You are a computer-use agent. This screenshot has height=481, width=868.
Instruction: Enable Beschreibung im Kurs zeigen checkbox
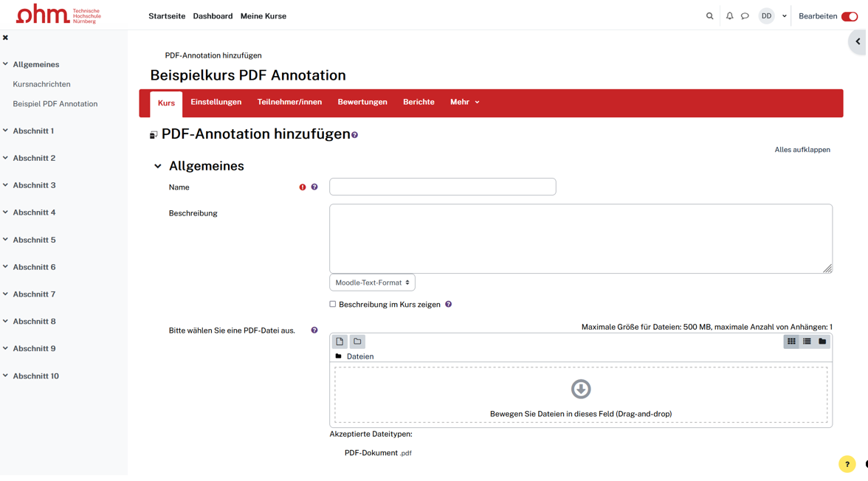[x=333, y=305]
